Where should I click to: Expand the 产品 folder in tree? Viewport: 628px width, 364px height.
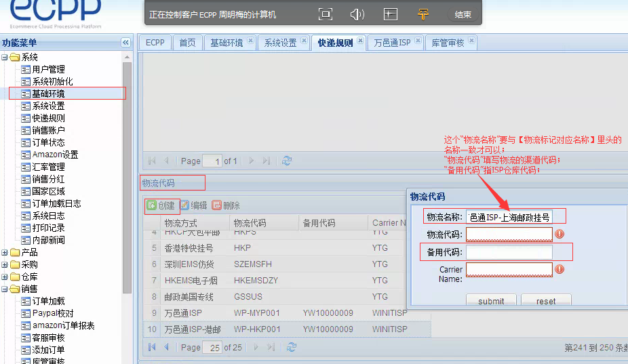pyautogui.click(x=5, y=252)
